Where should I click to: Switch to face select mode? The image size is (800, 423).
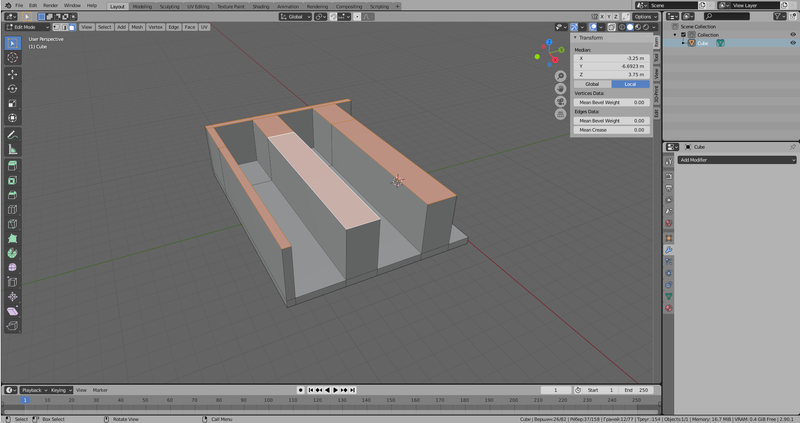pyautogui.click(x=72, y=27)
